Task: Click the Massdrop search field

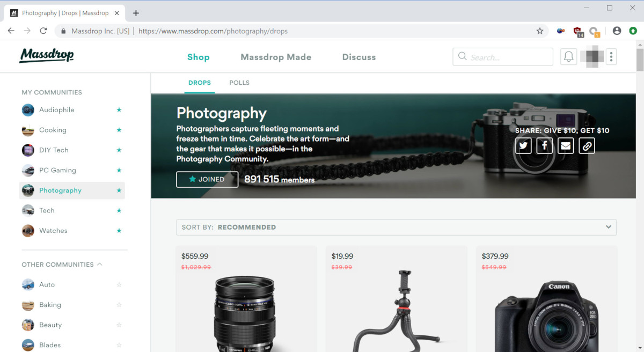Action: (x=503, y=57)
